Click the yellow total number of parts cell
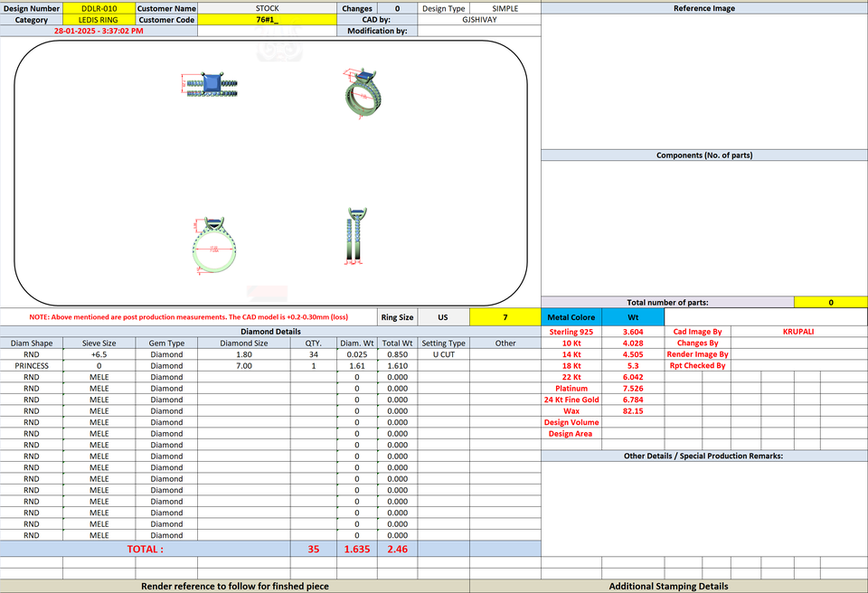The image size is (868, 593). click(x=830, y=302)
